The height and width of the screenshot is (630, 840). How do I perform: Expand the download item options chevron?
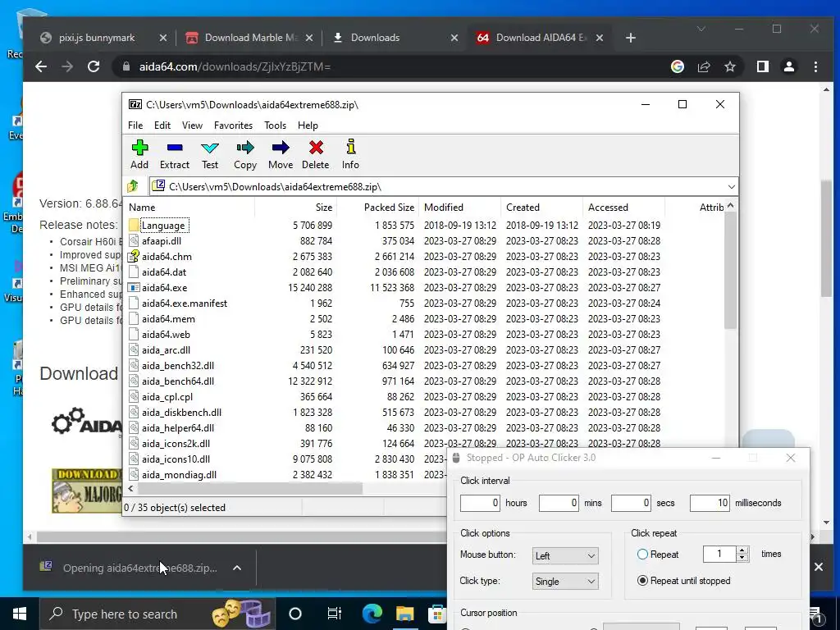[237, 568]
